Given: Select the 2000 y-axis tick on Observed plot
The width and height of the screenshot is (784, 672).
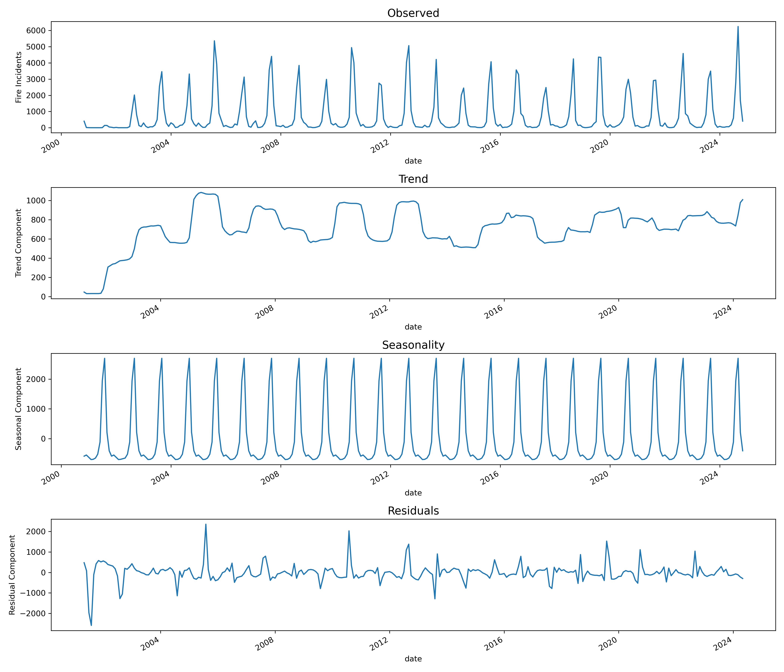Looking at the screenshot, I should (36, 95).
